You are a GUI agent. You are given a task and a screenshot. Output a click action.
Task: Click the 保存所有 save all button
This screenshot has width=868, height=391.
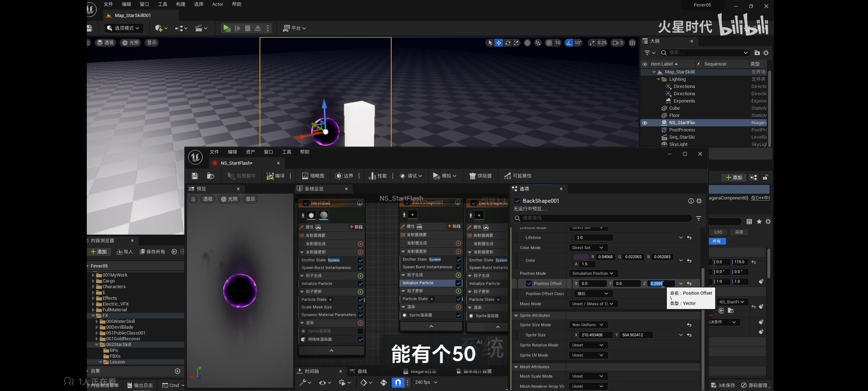[x=153, y=252]
